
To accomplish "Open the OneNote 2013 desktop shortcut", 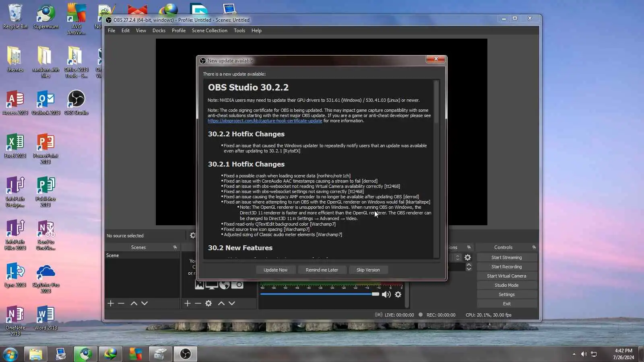I will (15, 321).
